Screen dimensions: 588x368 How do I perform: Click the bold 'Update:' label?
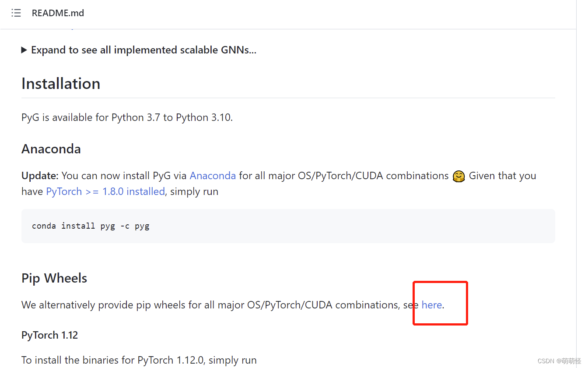coord(40,176)
